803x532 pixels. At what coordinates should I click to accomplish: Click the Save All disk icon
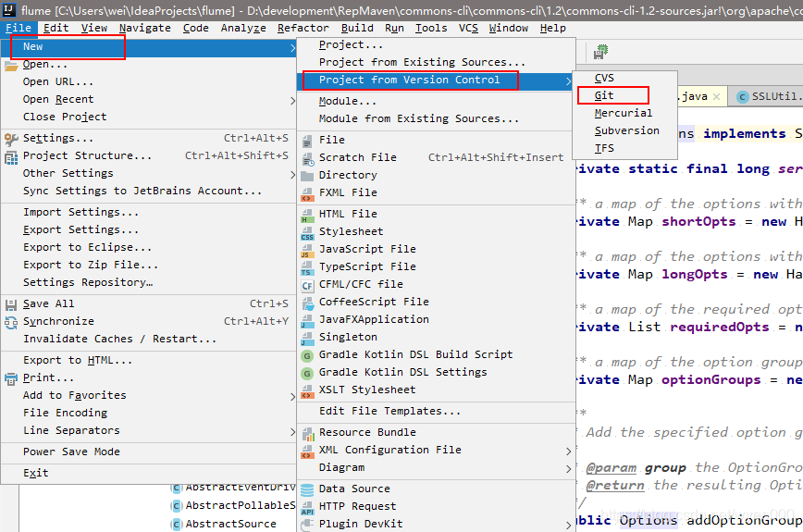[11, 305]
